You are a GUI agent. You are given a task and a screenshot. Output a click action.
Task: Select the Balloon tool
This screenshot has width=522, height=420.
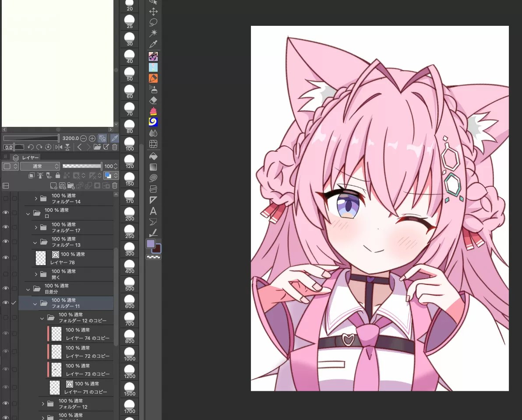click(153, 222)
